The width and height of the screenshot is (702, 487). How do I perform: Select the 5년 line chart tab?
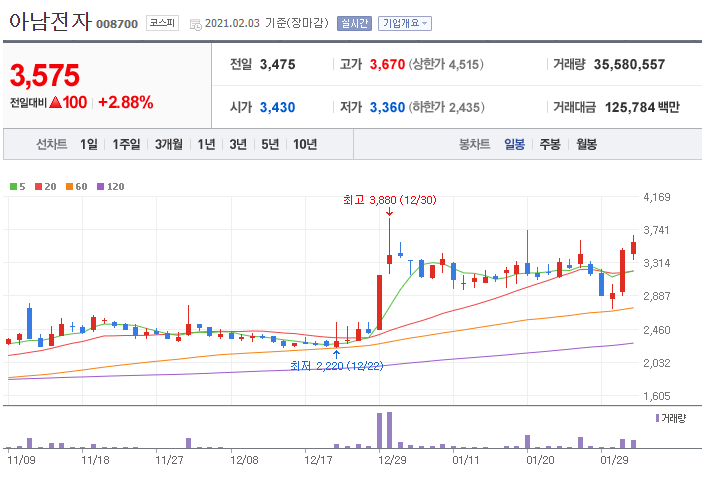tap(270, 144)
